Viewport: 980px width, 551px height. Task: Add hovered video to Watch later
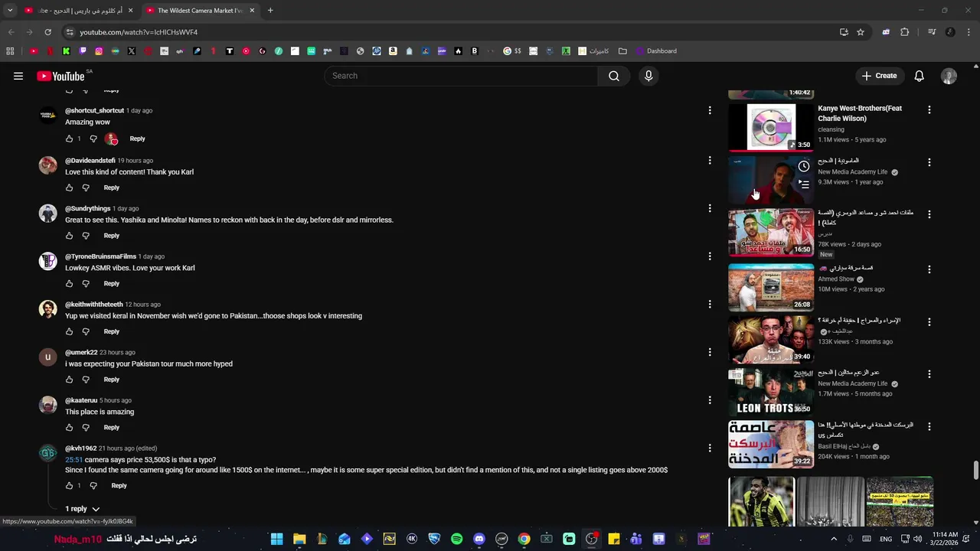click(x=803, y=166)
